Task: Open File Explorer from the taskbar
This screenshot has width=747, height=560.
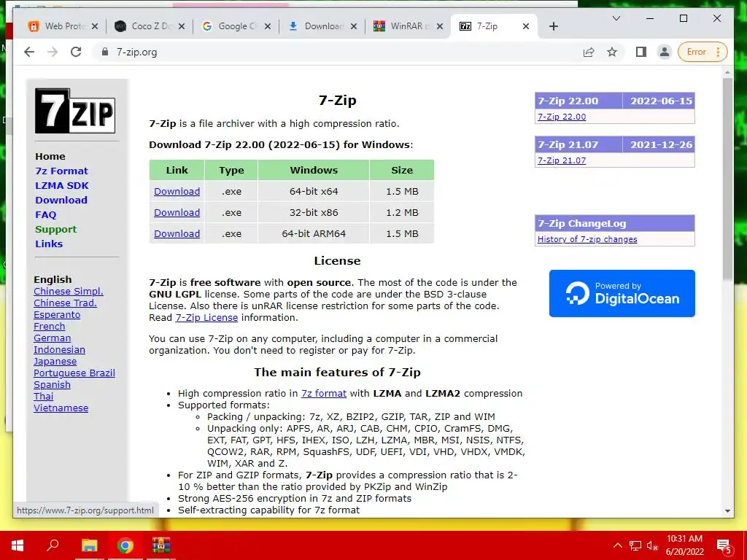Action: pos(89,545)
